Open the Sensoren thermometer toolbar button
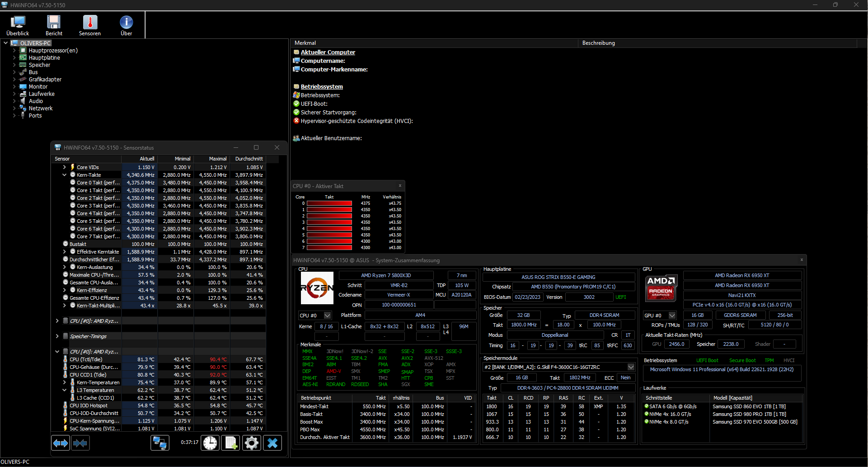The width and height of the screenshot is (868, 467). coord(90,25)
